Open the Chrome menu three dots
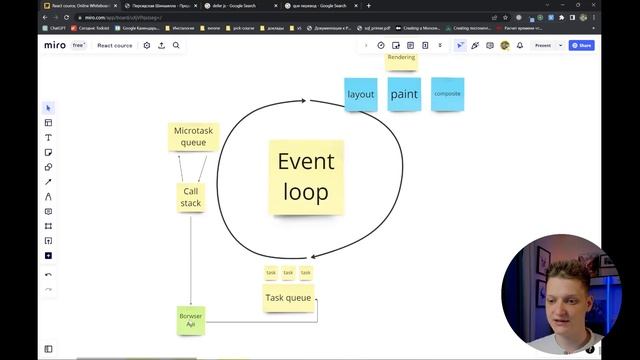The height and width of the screenshot is (360, 640). (x=594, y=18)
